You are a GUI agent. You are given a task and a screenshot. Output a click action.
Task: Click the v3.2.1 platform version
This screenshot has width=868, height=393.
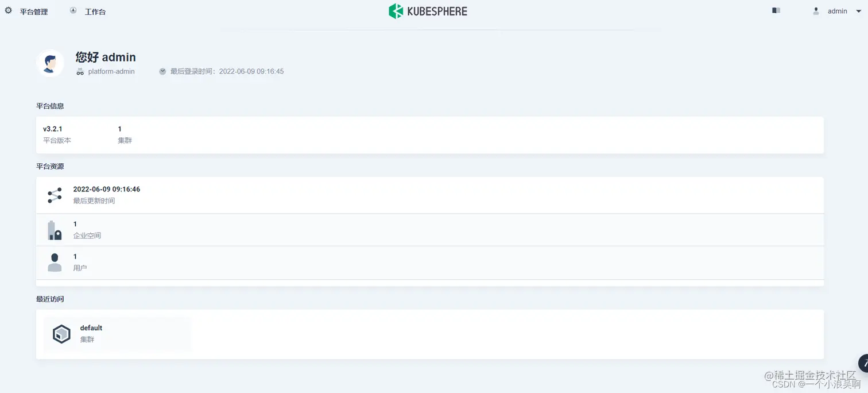(x=53, y=129)
